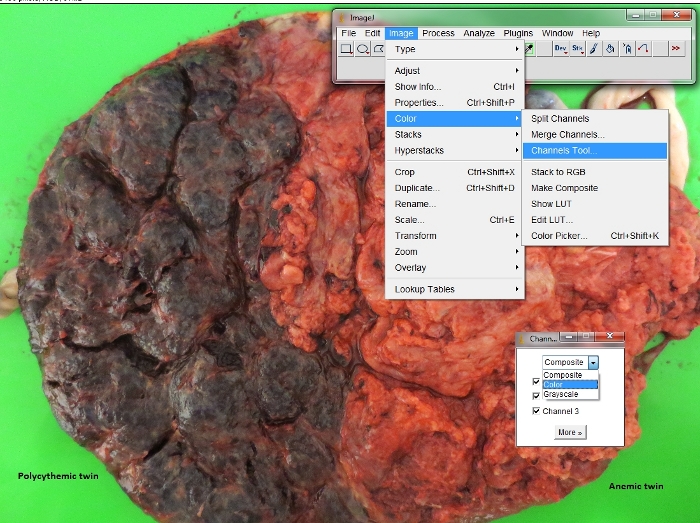This screenshot has width=700, height=523.
Task: Toggle the second channel checkbox
Action: pos(537,395)
